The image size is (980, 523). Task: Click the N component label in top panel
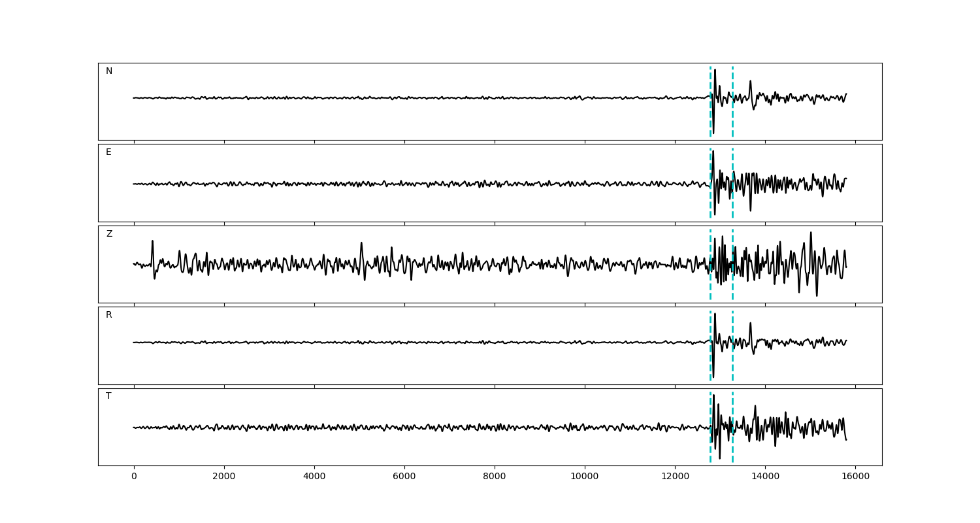pyautogui.click(x=109, y=71)
